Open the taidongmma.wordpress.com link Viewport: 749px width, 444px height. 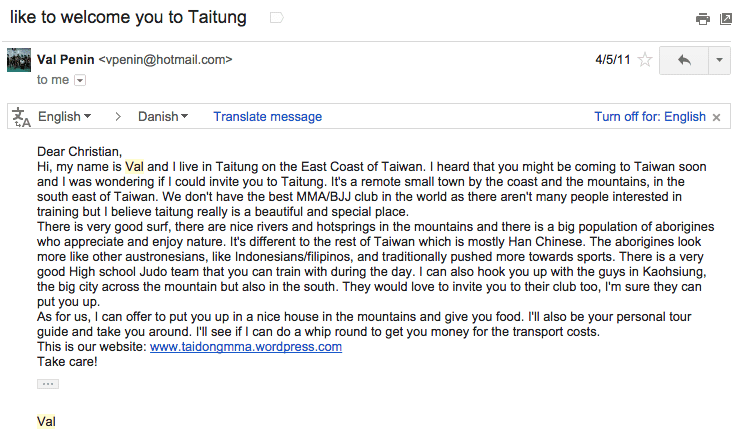246,347
